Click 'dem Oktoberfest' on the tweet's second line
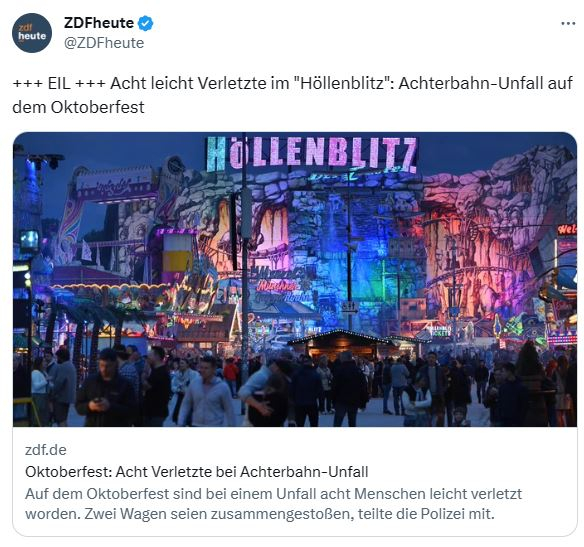 (x=78, y=107)
